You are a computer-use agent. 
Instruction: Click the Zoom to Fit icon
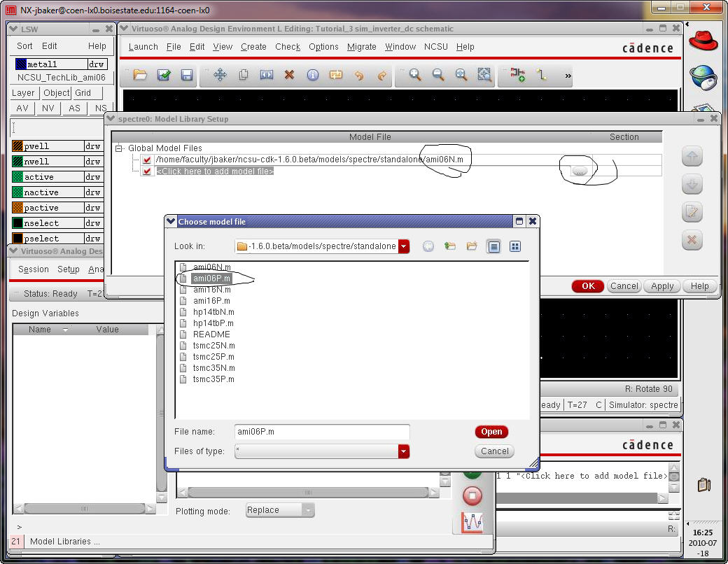pos(461,75)
